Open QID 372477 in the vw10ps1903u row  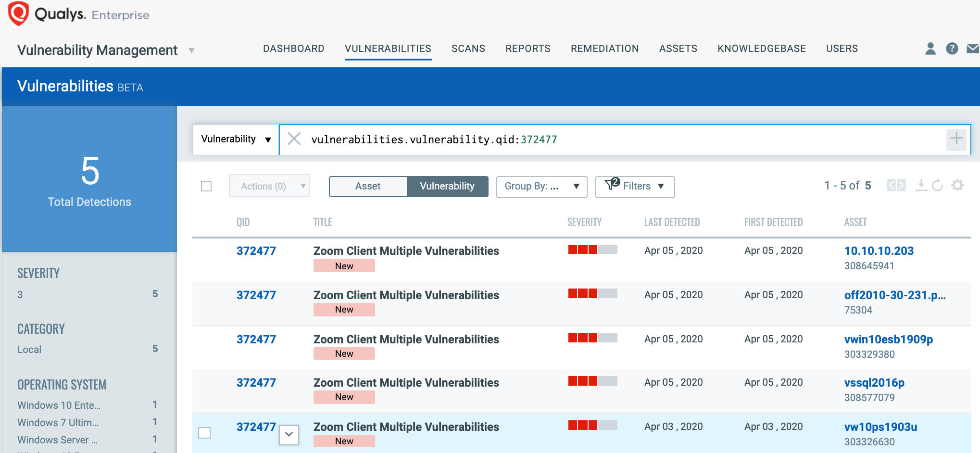coord(256,427)
